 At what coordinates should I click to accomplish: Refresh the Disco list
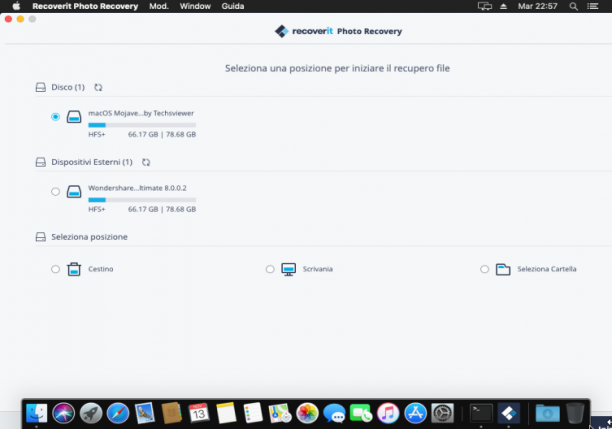click(x=98, y=87)
